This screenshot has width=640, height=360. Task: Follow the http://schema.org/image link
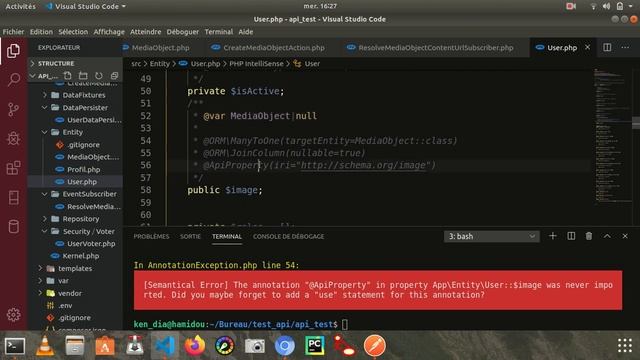pyautogui.click(x=363, y=165)
